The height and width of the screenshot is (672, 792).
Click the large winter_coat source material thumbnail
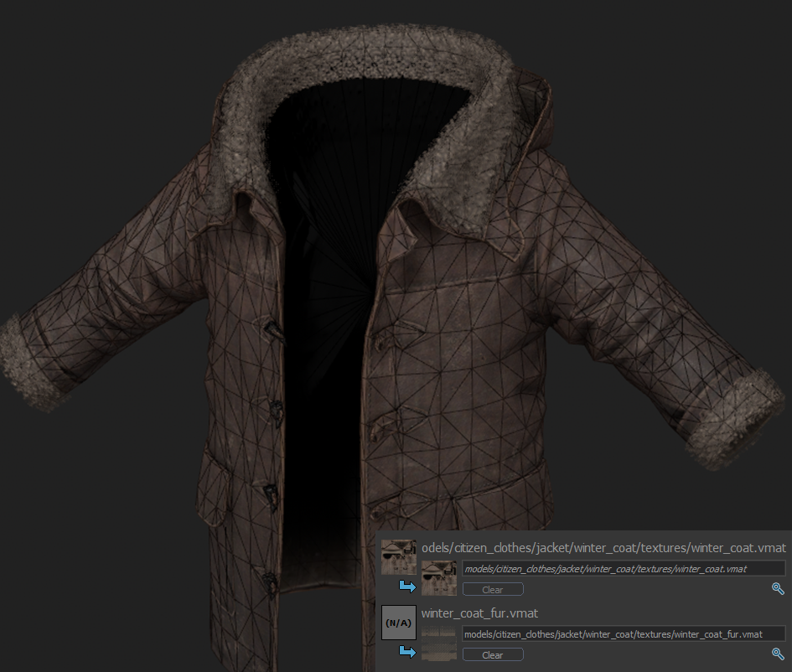(398, 557)
